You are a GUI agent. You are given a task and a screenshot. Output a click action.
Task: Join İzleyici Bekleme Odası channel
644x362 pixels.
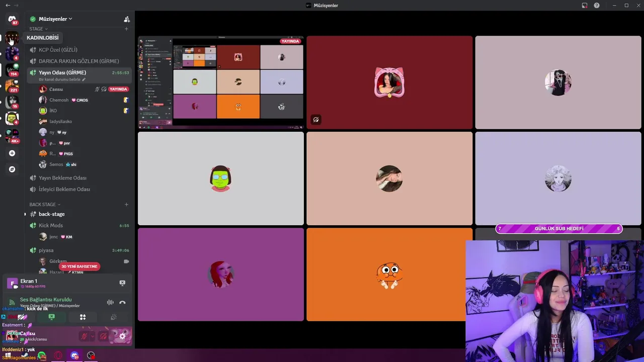tap(79, 190)
